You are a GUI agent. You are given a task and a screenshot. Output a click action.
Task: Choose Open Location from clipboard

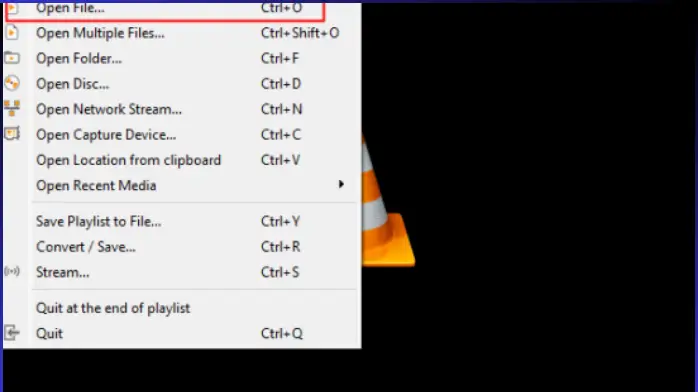click(x=182, y=160)
